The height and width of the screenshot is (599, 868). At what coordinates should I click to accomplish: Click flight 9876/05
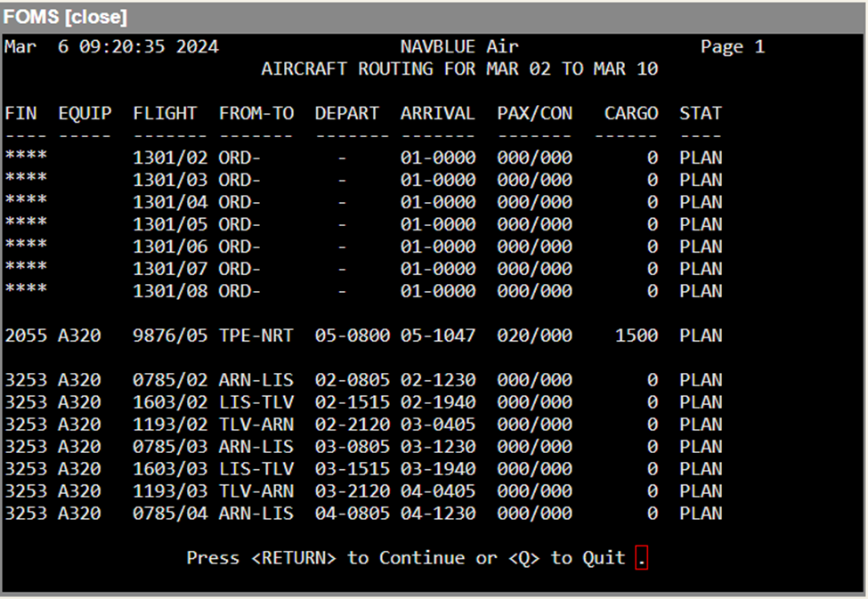[170, 336]
